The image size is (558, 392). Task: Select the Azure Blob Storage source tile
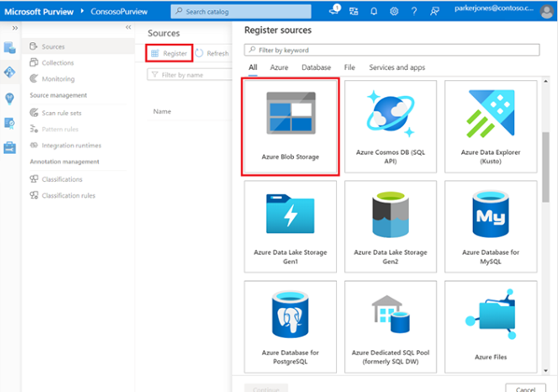[290, 126]
